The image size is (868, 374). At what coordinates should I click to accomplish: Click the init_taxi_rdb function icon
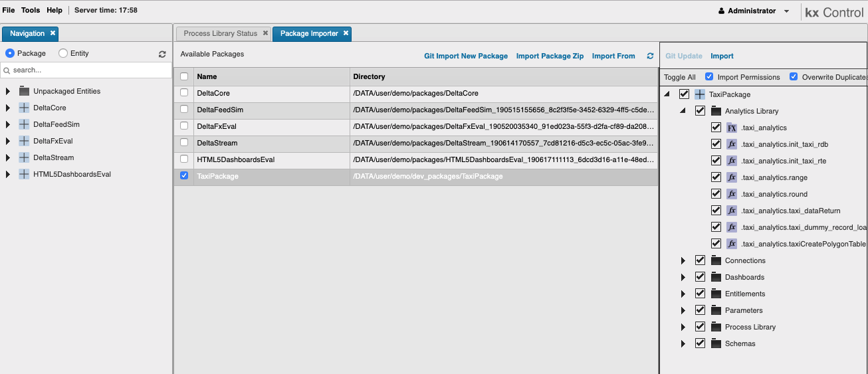pyautogui.click(x=732, y=144)
